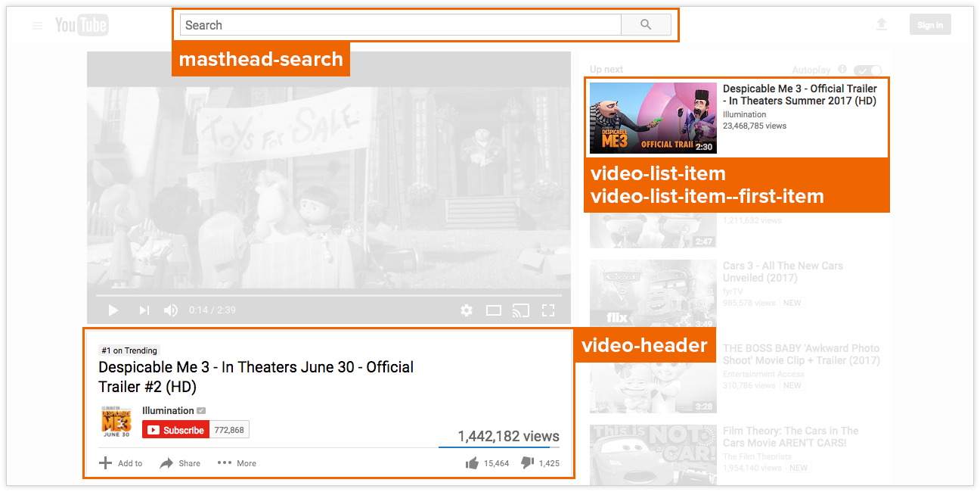Viewport: 980px width, 492px height.
Task: Open the hamburger guide menu
Action: (38, 26)
